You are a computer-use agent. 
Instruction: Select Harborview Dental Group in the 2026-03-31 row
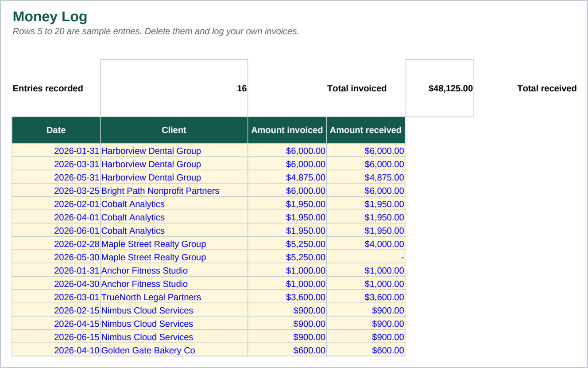174,164
